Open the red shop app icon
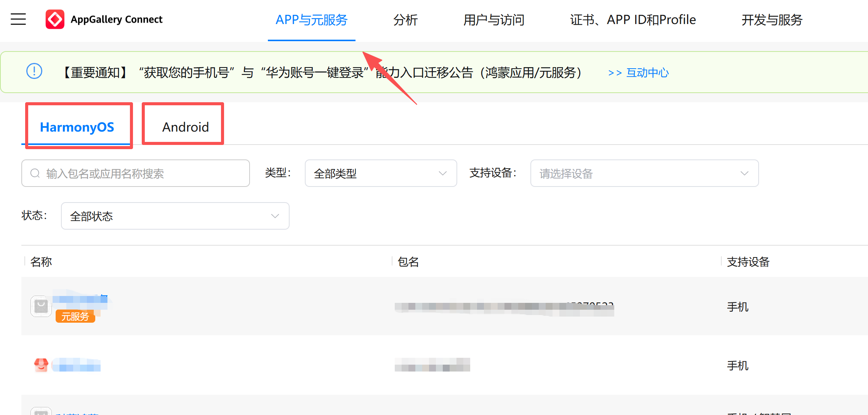Viewport: 868px width, 415px height. point(41,365)
